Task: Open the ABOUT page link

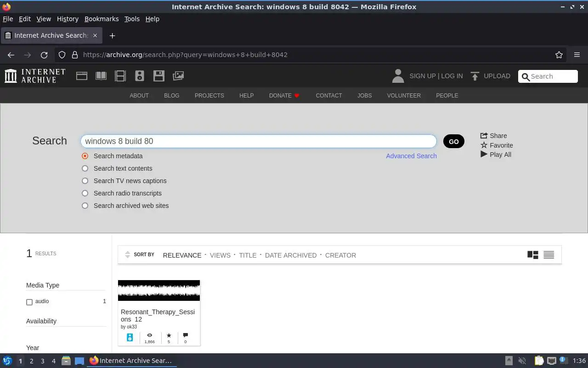Action: click(139, 96)
